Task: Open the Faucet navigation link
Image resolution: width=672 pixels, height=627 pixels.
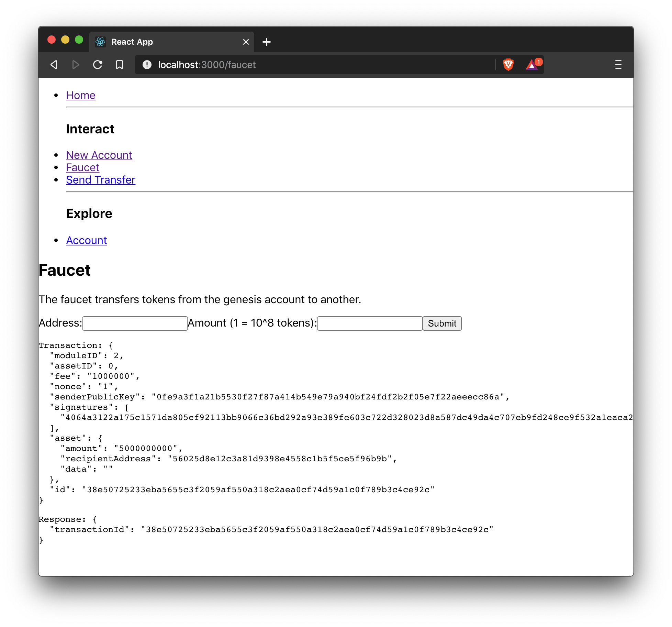Action: (x=82, y=167)
